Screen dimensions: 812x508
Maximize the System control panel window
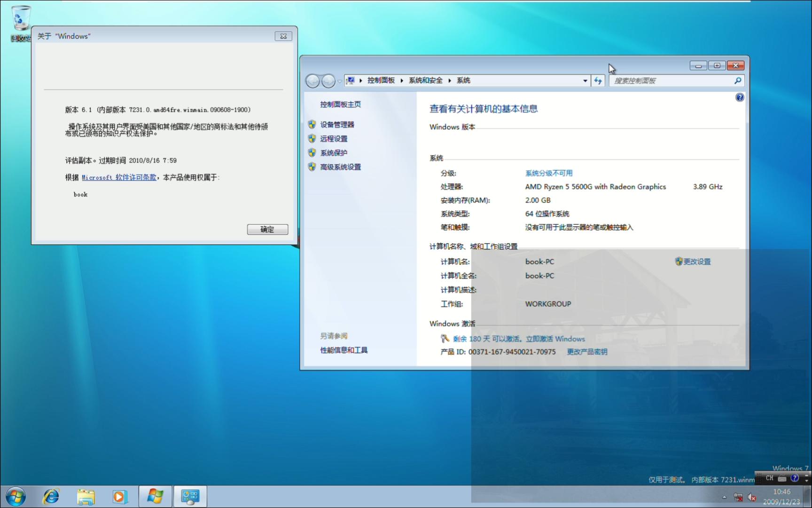717,65
